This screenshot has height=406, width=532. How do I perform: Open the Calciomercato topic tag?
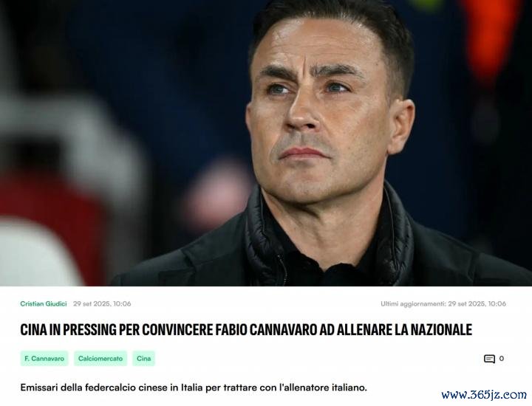(x=100, y=359)
